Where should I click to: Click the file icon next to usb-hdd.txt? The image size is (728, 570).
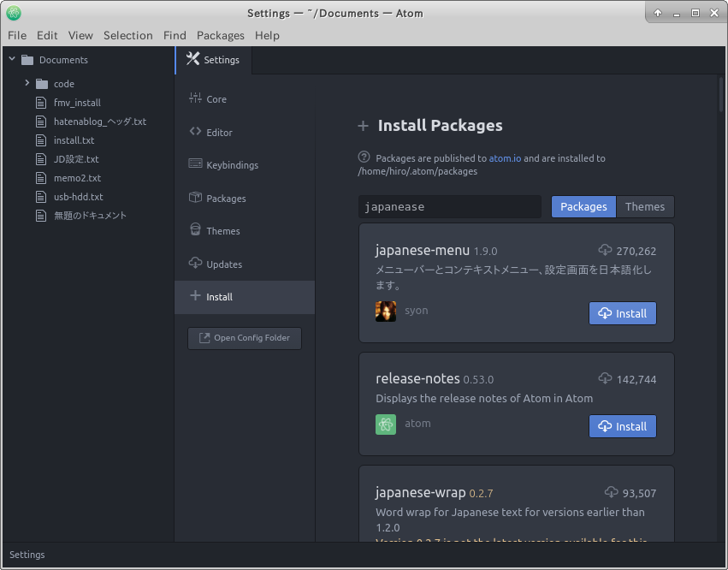(41, 197)
